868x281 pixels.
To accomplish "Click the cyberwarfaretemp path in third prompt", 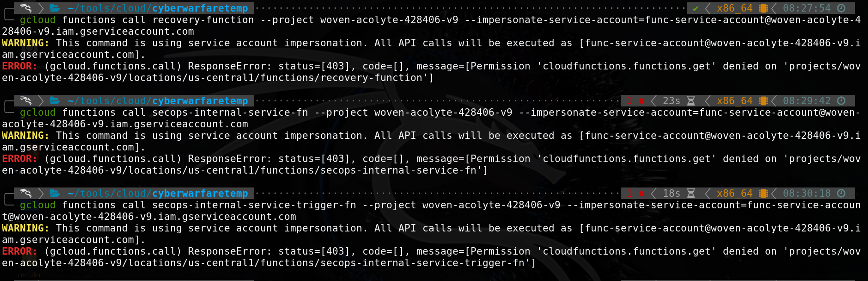I will pyautogui.click(x=200, y=194).
